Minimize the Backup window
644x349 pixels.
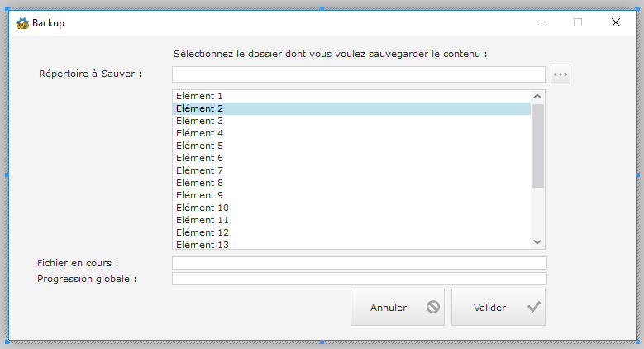(540, 23)
